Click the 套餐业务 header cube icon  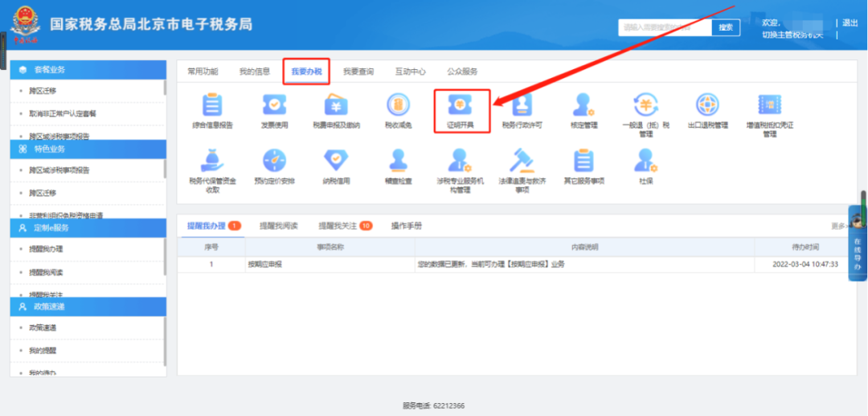point(23,70)
